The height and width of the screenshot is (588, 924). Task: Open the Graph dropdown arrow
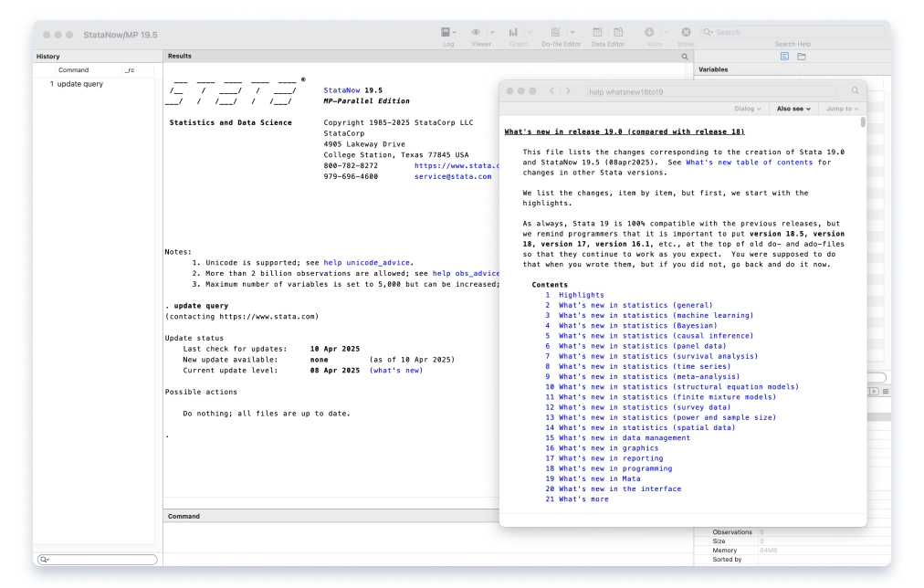530,32
